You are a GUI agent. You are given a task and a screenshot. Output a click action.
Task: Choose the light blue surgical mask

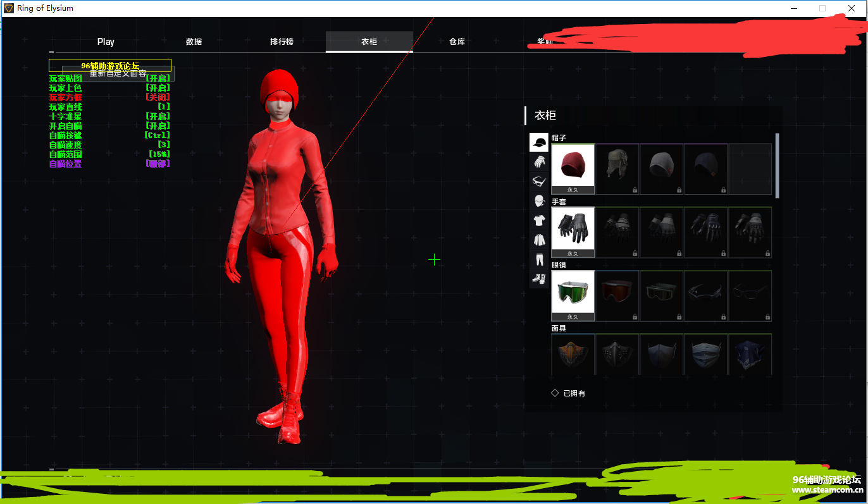coord(706,355)
